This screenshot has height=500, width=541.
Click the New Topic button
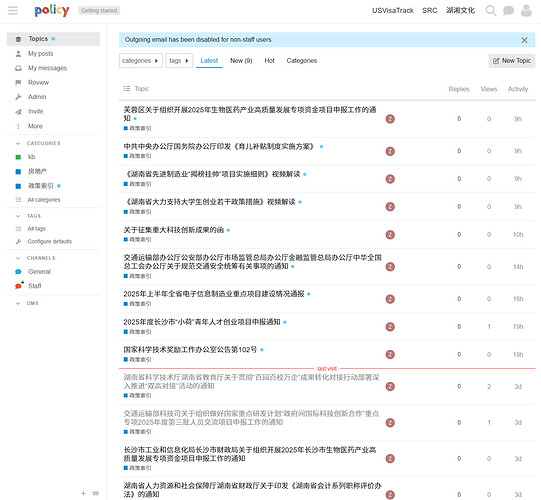(512, 61)
